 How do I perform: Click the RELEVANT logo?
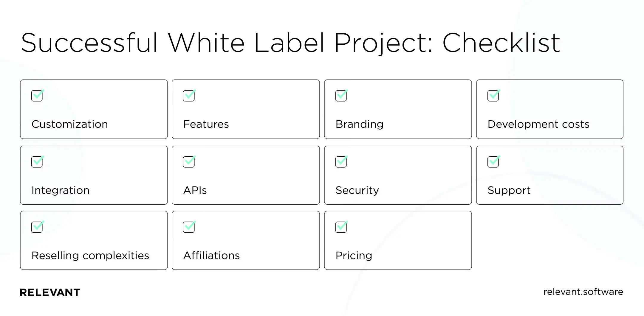pyautogui.click(x=50, y=292)
